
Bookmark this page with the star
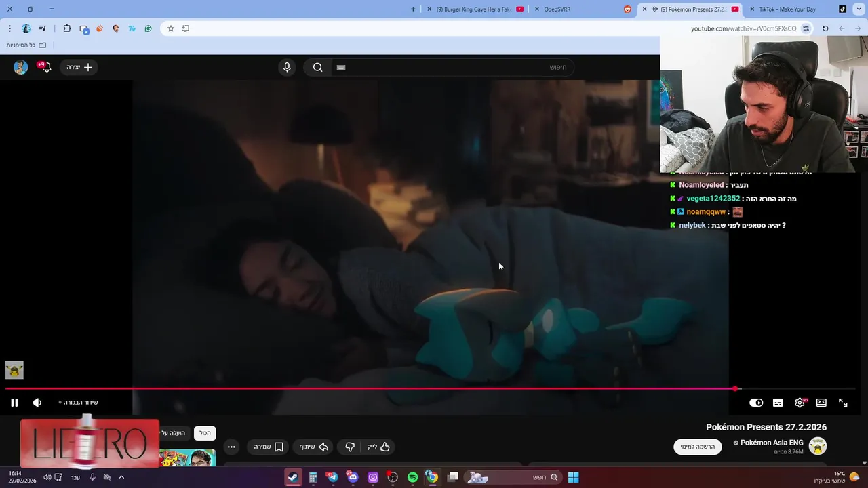click(171, 28)
